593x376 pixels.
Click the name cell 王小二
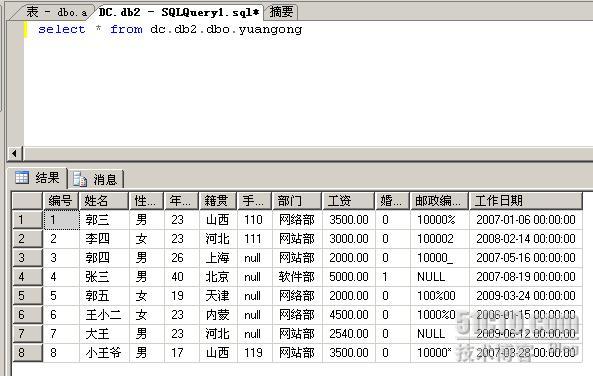pos(104,315)
